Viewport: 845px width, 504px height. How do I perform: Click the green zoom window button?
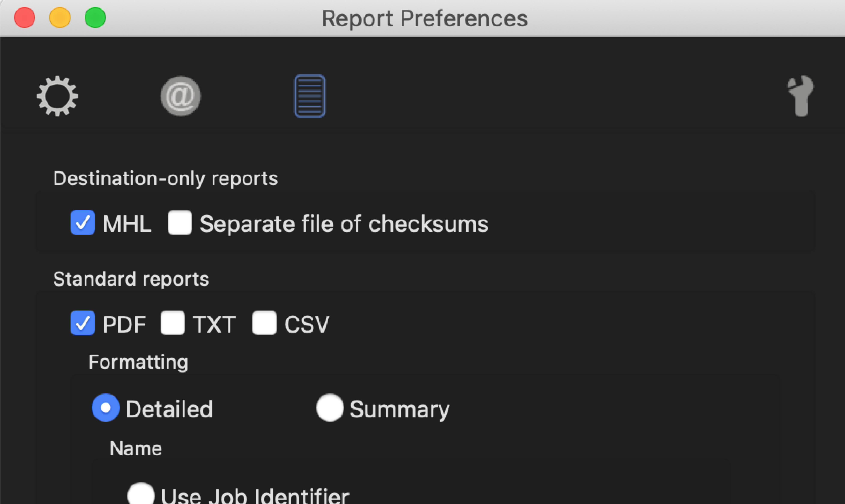pyautogui.click(x=95, y=18)
